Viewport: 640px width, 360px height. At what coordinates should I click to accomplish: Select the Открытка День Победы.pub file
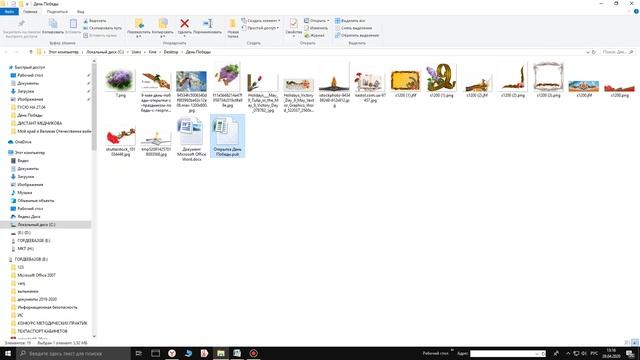point(228,136)
